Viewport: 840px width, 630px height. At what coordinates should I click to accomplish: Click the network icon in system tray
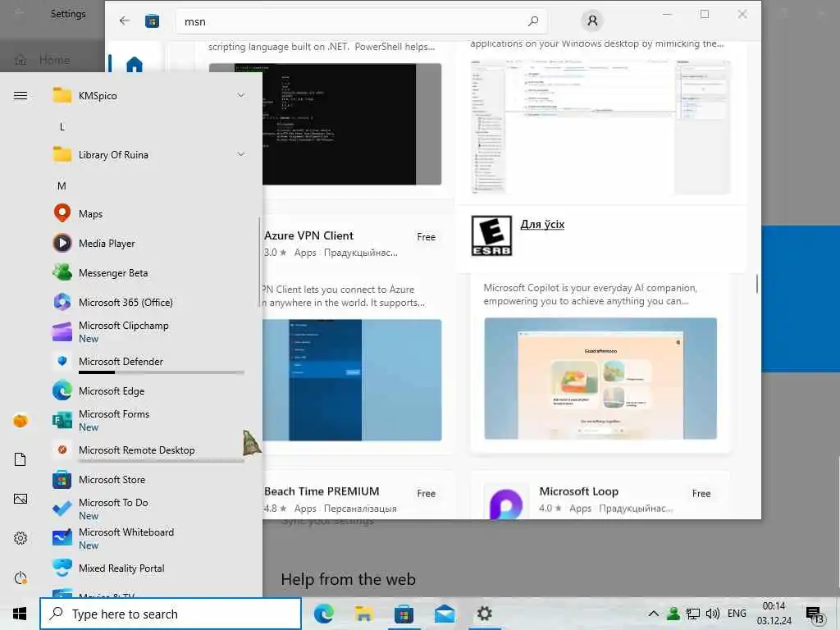(x=692, y=614)
